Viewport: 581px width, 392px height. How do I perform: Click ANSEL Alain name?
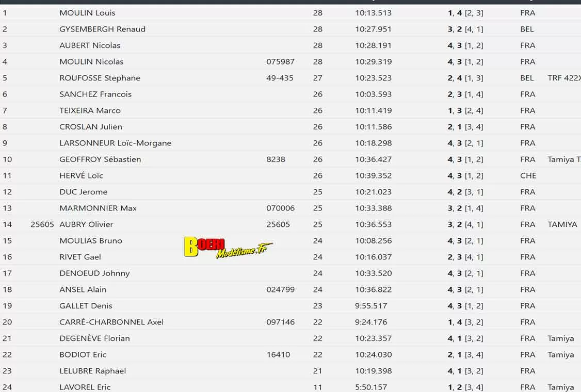point(83,290)
